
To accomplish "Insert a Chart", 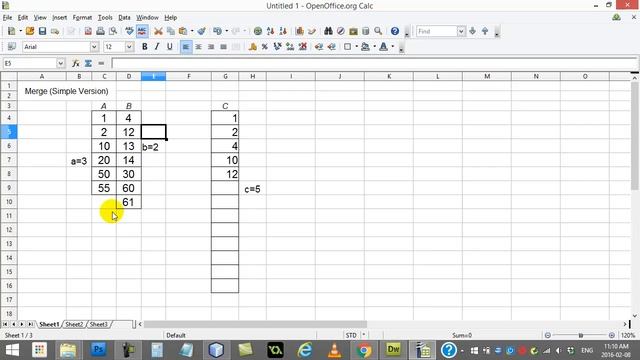I will pyautogui.click(x=300, y=31).
